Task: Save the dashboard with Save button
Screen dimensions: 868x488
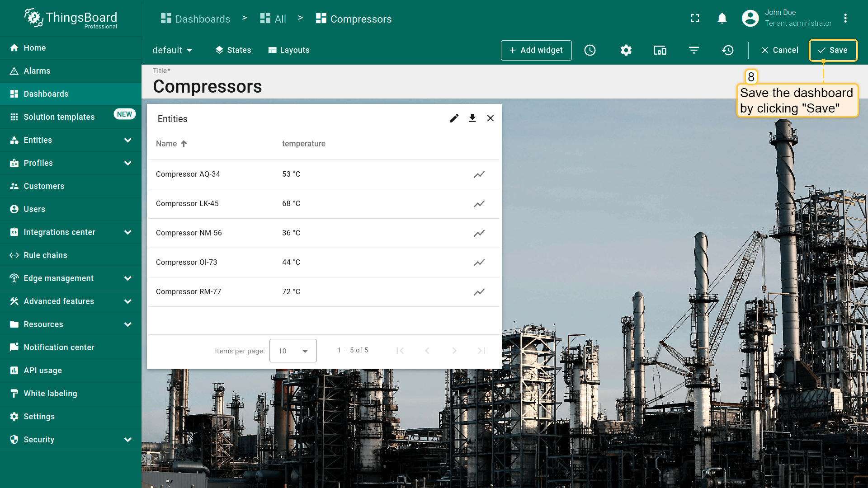Action: coord(833,50)
